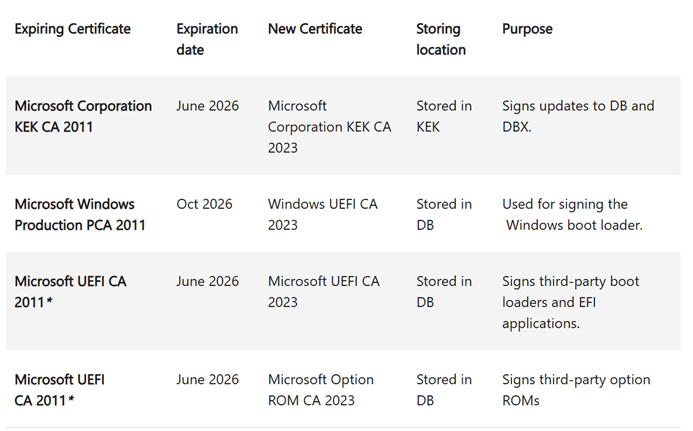
Task: Click the Stored in KEK cell
Action: (444, 116)
